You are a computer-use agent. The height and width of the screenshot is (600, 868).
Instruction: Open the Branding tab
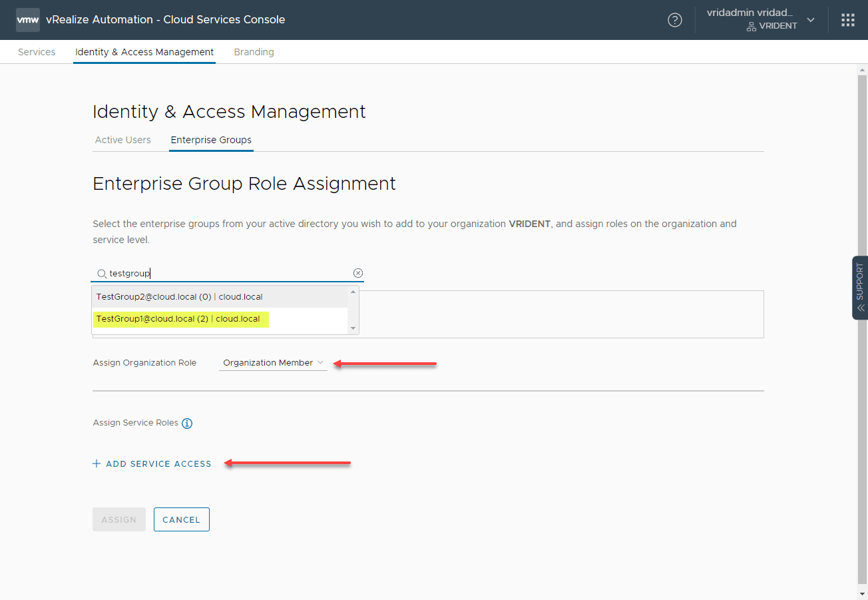254,52
